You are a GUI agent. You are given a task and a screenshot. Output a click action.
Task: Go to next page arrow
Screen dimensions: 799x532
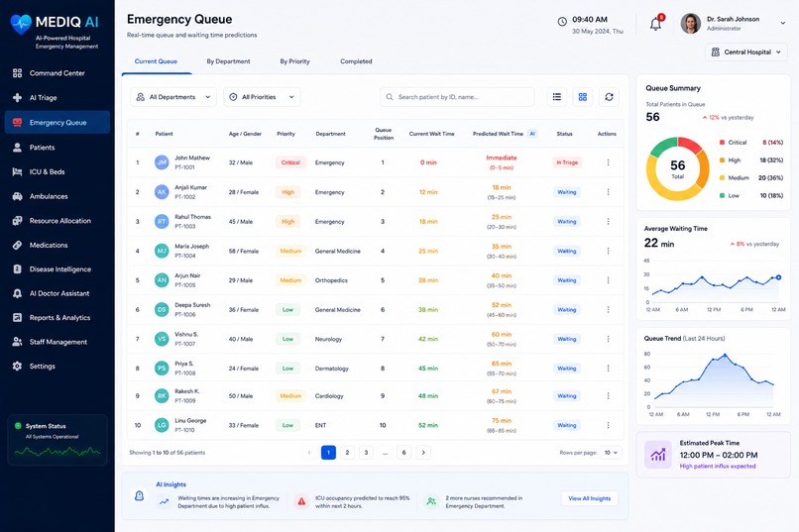(423, 453)
